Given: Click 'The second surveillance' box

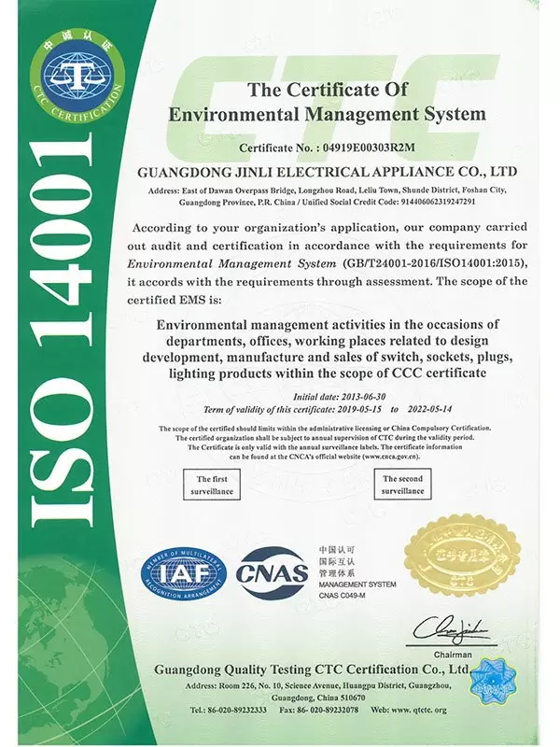Looking at the screenshot, I should 402,484.
